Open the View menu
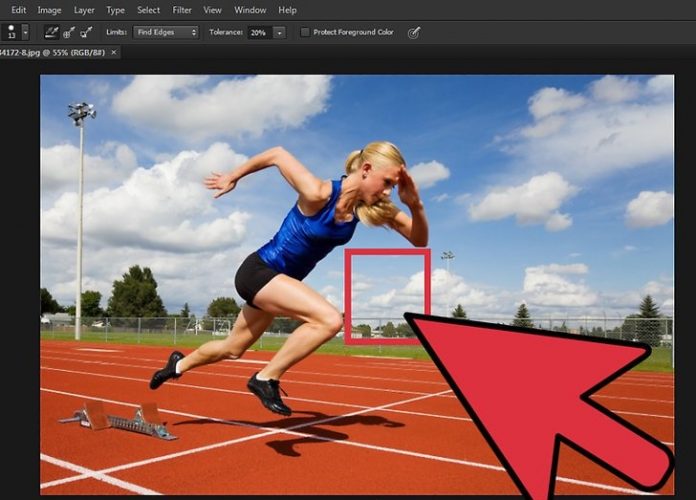Screen dimensions: 696x500 212,10
